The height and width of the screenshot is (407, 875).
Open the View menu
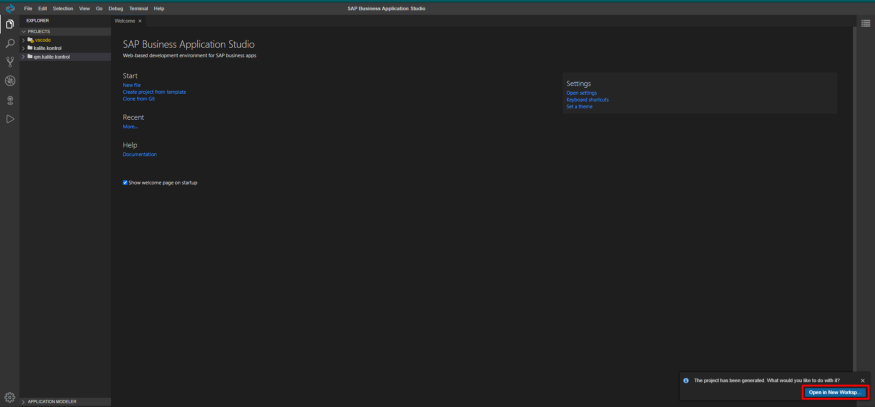(84, 8)
